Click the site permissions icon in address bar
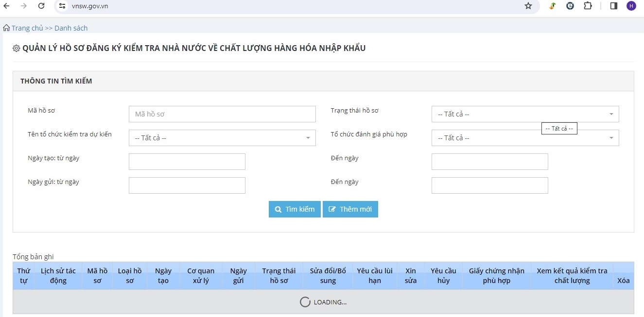Image resolution: width=644 pixels, height=317 pixels. [62, 6]
